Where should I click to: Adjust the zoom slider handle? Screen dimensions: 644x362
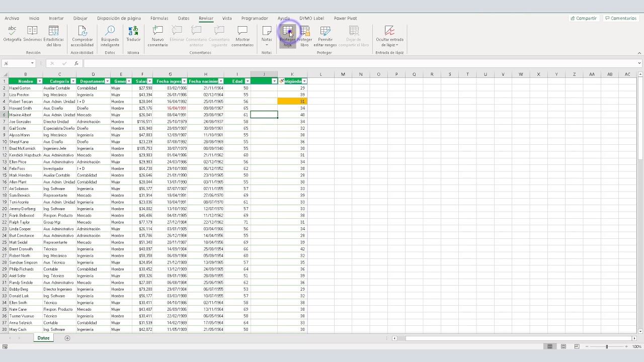(x=607, y=346)
